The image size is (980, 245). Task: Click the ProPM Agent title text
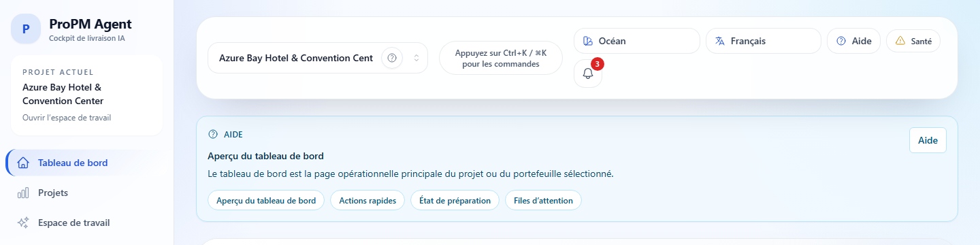pos(91,24)
